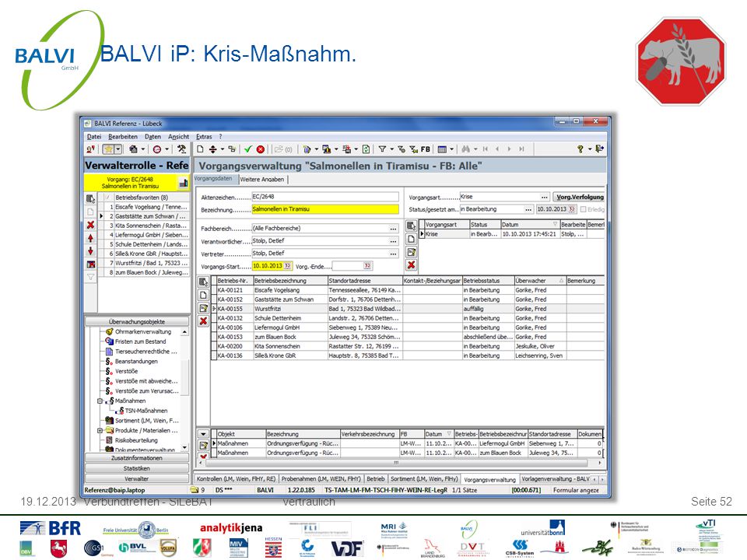This screenshot has height=560, width=747.
Task: Open dropdown arrow beside star favorites icon
Action: (118, 149)
